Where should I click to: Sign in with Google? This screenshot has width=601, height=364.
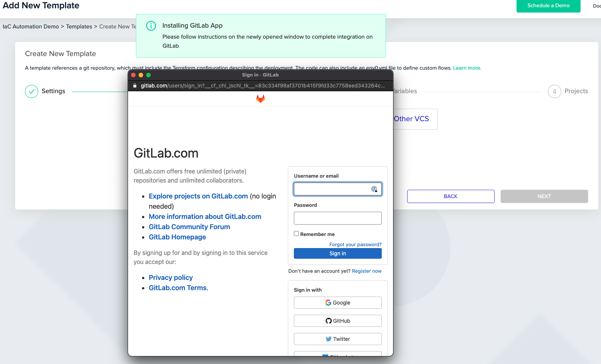click(338, 303)
